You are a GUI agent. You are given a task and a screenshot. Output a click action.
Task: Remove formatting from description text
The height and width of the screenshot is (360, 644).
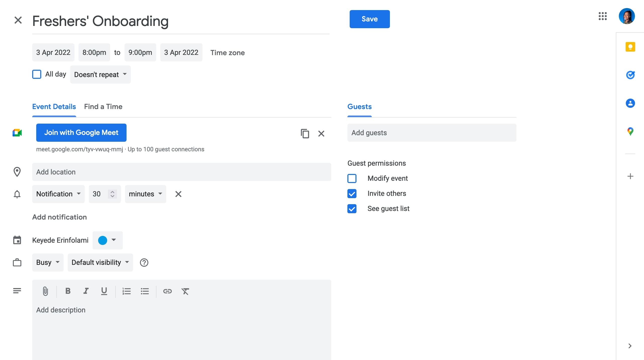coord(185,291)
